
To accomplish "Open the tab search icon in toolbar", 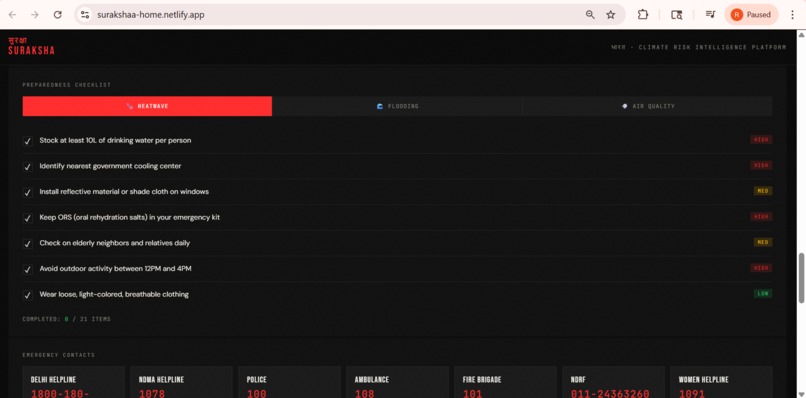I will coord(676,15).
